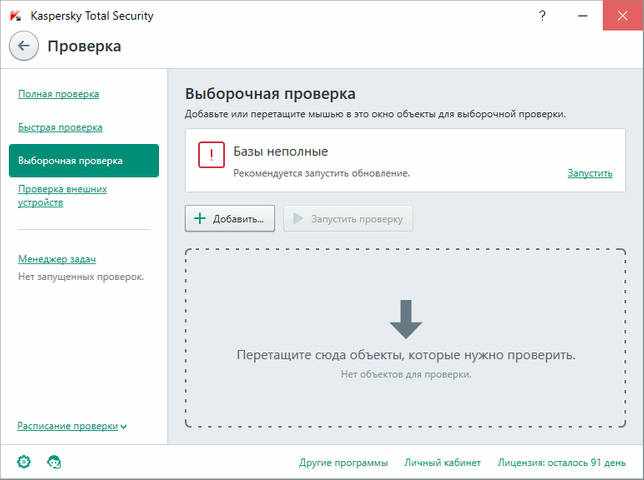Click the back arrow button
Image resolution: width=644 pixels, height=480 pixels.
point(24,46)
